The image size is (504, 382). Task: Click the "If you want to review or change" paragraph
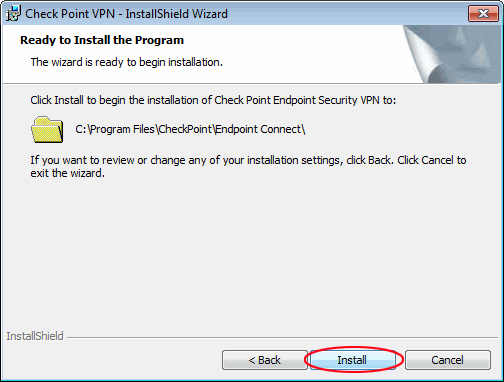pyautogui.click(x=248, y=167)
